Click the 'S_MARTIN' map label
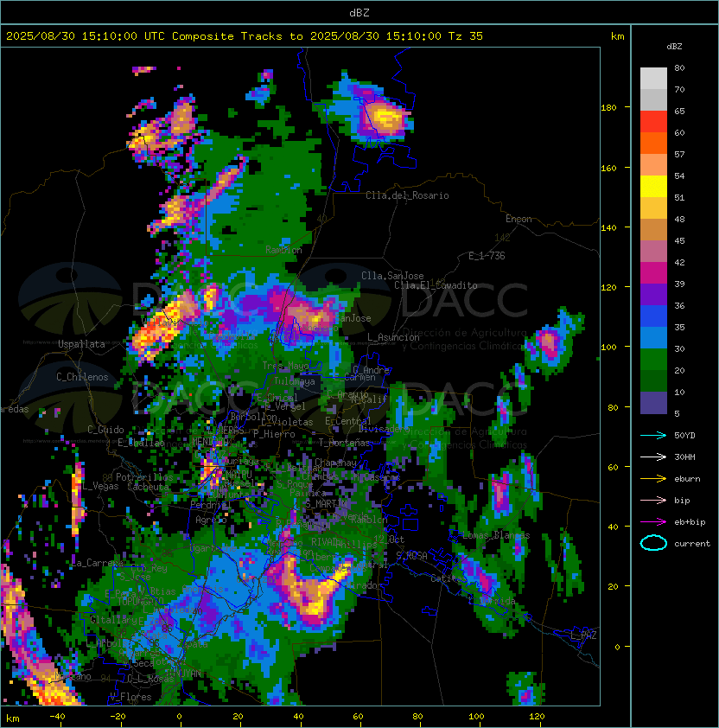Viewport: 719px width, 728px height. click(x=326, y=504)
